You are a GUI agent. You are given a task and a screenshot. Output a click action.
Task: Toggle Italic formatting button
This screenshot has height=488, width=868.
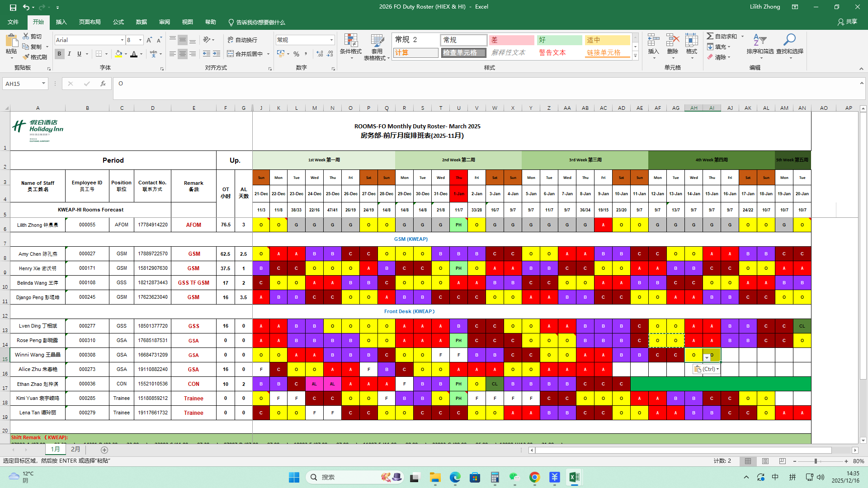[x=69, y=54]
